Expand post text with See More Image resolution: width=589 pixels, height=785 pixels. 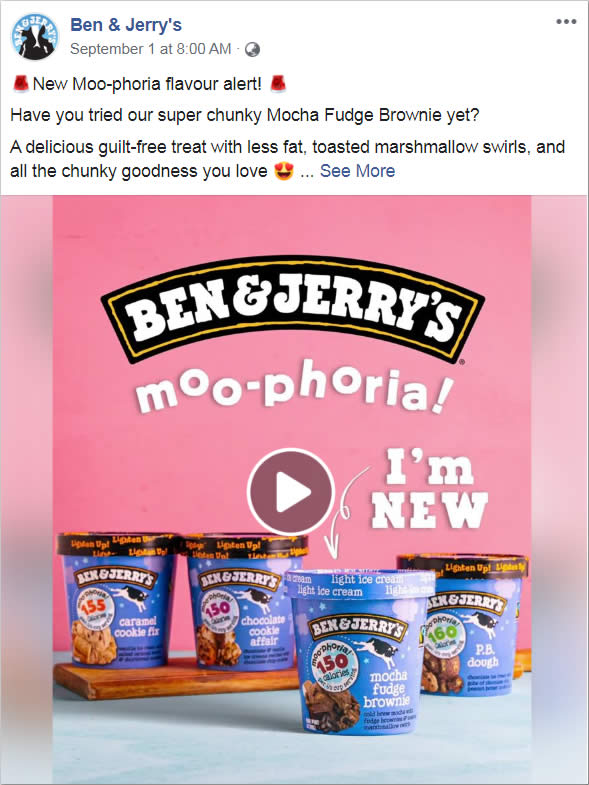357,171
